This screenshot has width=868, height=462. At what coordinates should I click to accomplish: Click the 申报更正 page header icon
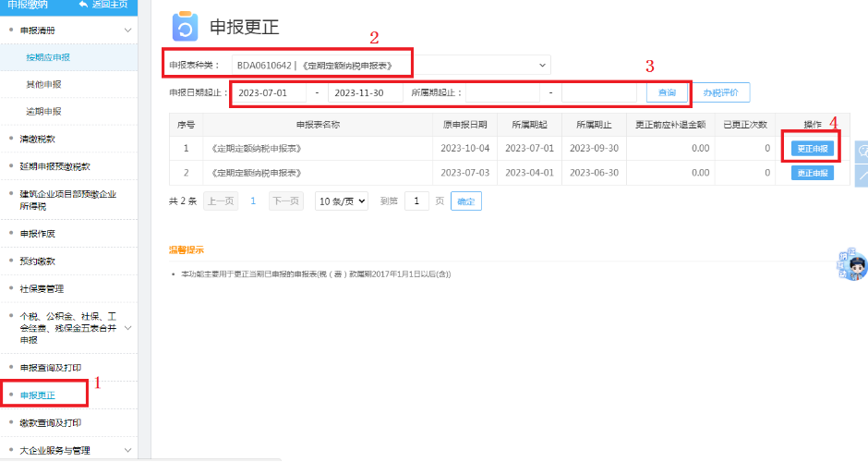pyautogui.click(x=185, y=26)
